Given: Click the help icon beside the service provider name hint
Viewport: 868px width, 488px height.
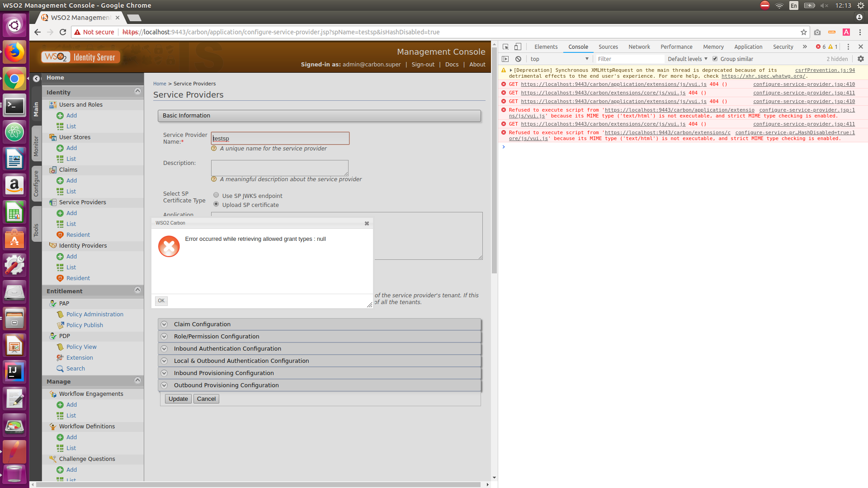Looking at the screenshot, I should (x=214, y=148).
